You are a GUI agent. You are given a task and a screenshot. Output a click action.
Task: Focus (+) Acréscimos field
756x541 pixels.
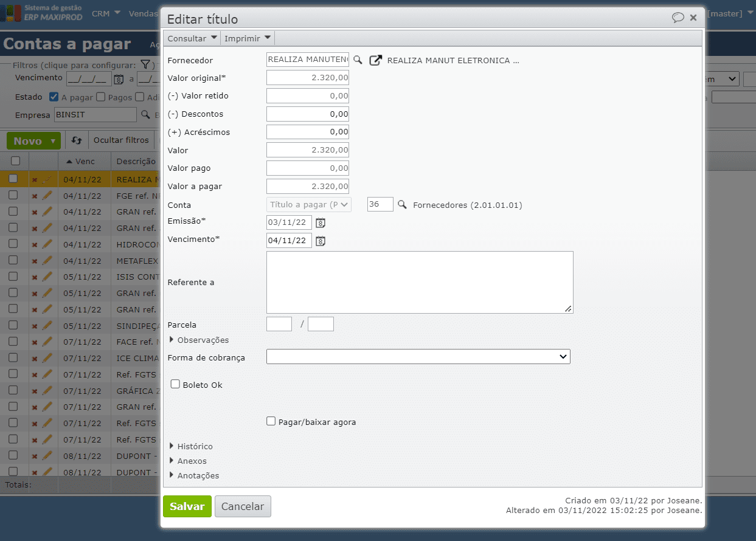point(308,132)
